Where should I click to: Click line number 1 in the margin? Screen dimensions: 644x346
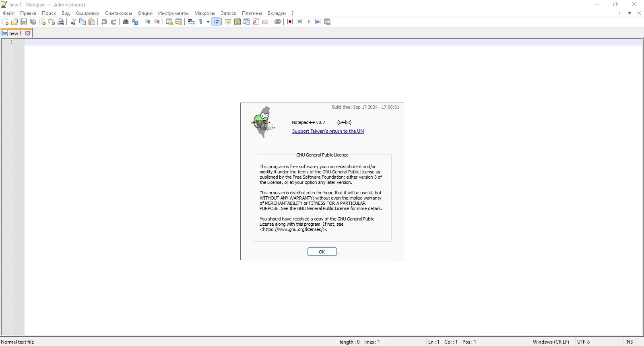[x=11, y=42]
